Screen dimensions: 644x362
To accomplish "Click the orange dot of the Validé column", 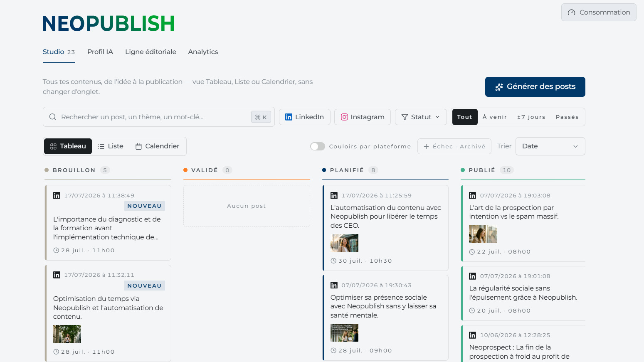I will click(x=185, y=170).
